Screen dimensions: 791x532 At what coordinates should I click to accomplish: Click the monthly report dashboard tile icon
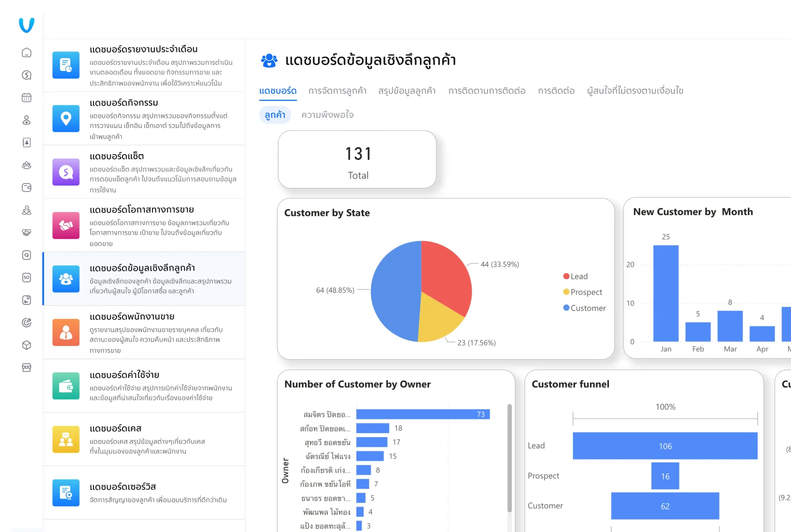coord(66,65)
